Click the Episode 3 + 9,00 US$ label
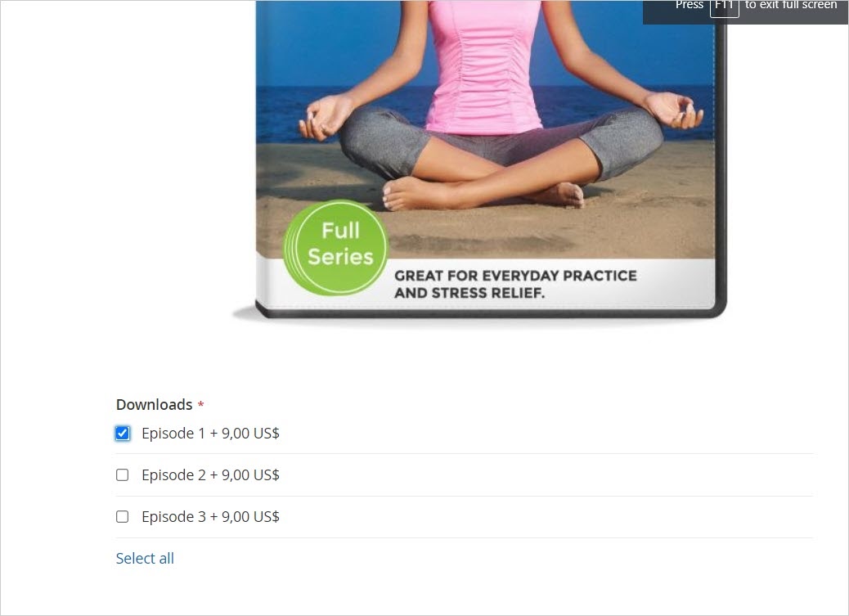Viewport: 849px width, 616px height. tap(211, 517)
